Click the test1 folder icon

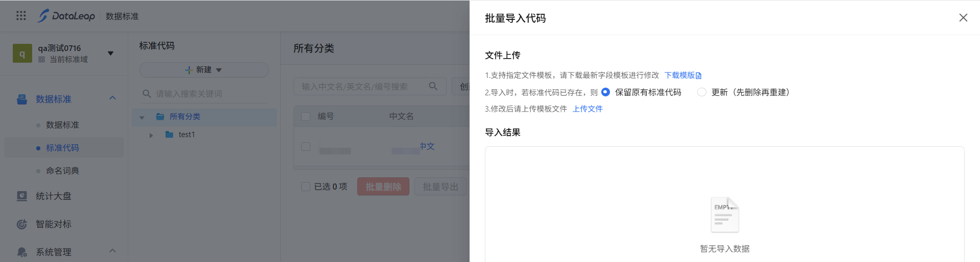[169, 135]
